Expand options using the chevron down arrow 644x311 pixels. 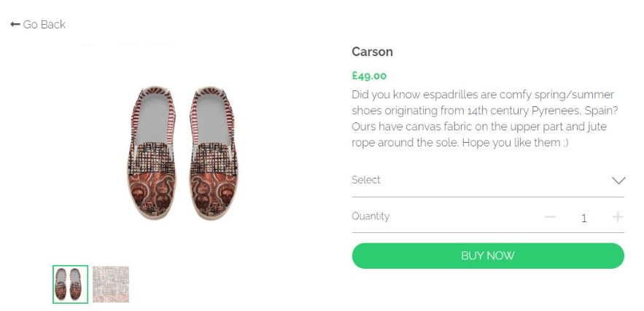(x=618, y=181)
